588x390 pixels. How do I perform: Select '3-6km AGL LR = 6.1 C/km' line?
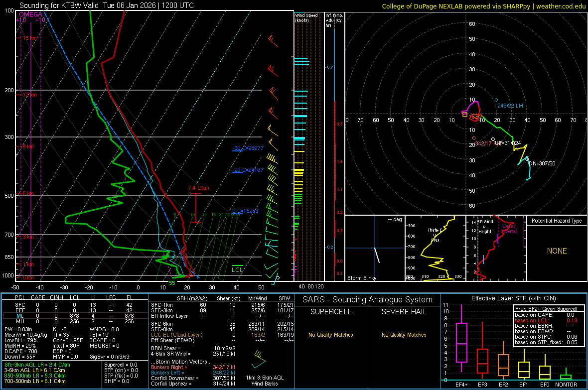tap(35, 370)
